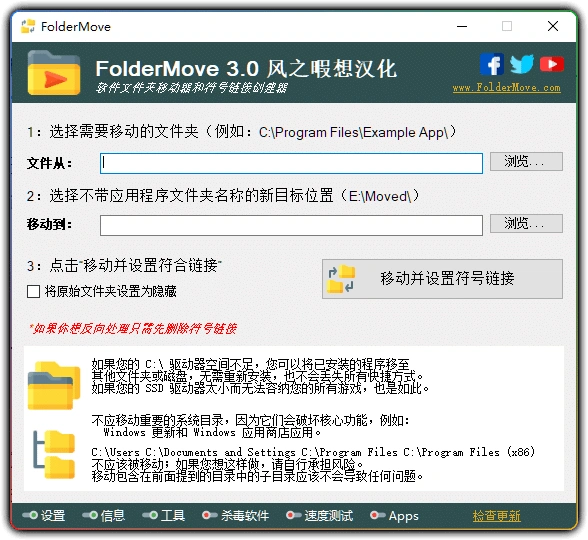Screen dimensions: 588x540
Task: Enable 将原始文件夹设置为隐藏 checkbox
Action: [33, 291]
